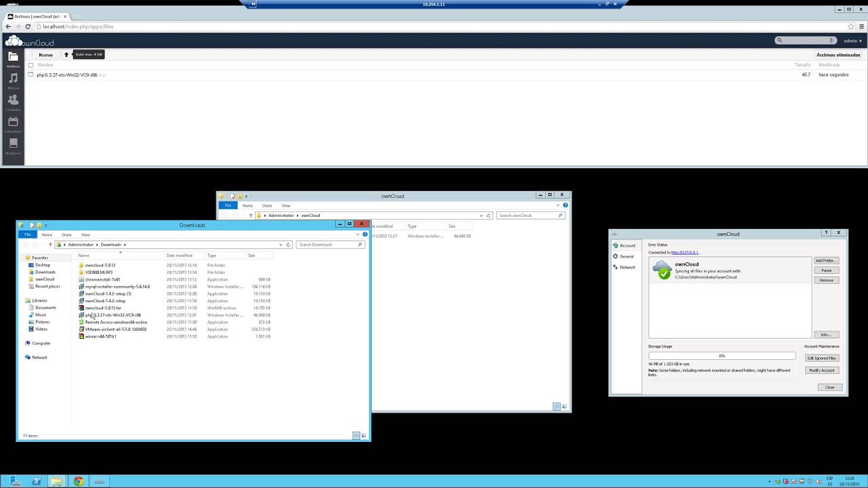This screenshot has width=868, height=488.
Task: Click Archivos eliminados in ownCloud web
Action: (838, 55)
